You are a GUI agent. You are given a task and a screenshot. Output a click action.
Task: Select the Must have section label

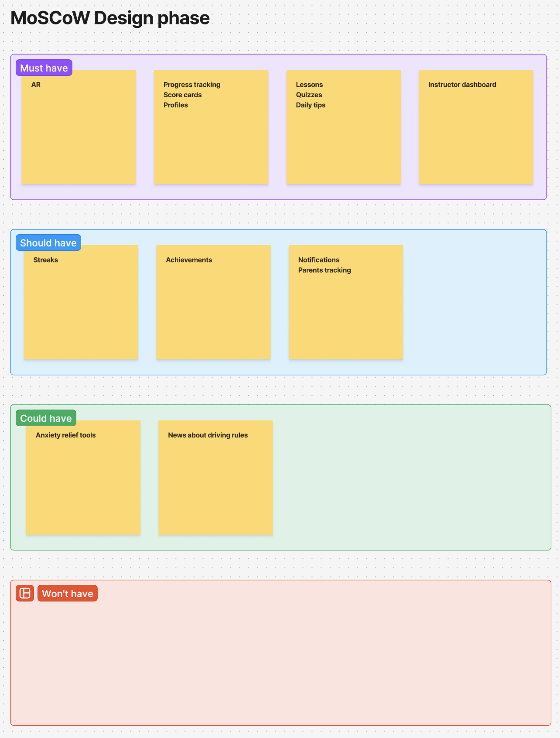[x=44, y=68]
